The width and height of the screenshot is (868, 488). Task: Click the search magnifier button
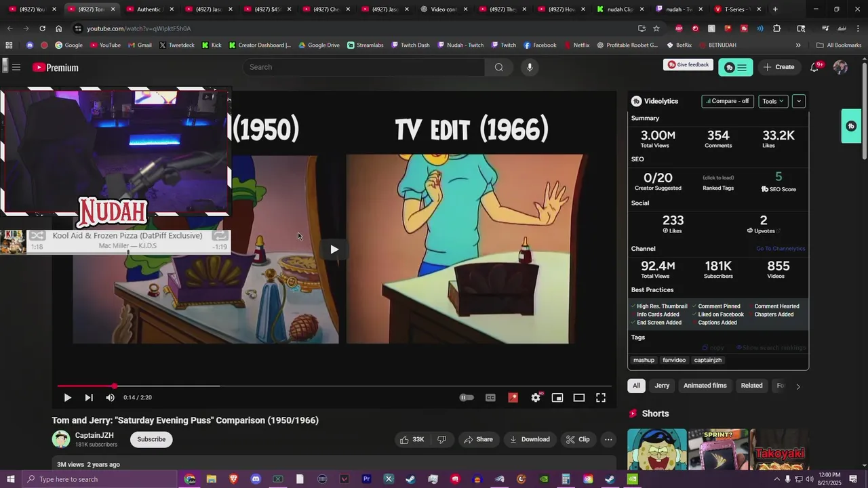click(x=499, y=67)
